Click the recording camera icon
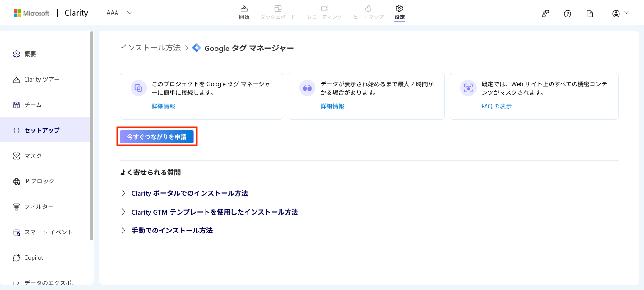The height and width of the screenshot is (290, 644). click(324, 8)
